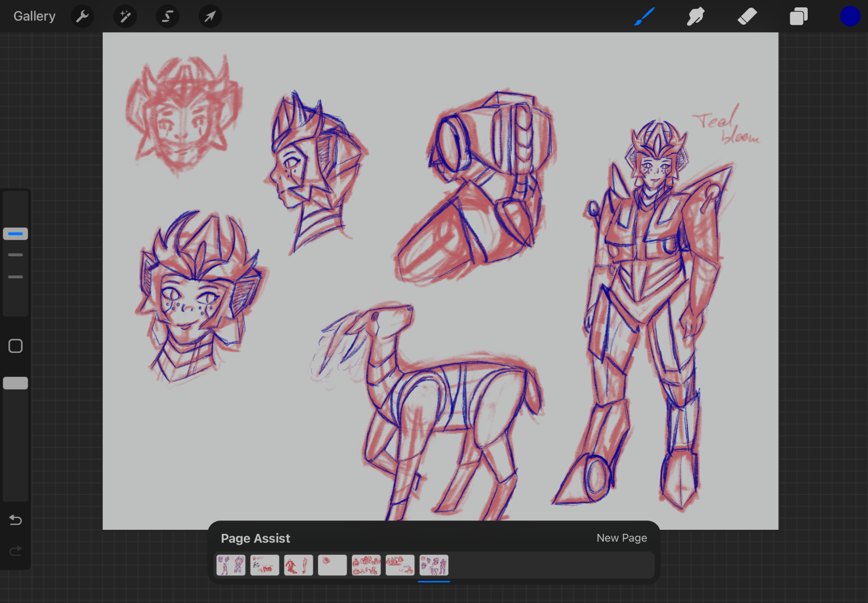868x603 pixels.
Task: Select the Paint brush tool
Action: (644, 16)
